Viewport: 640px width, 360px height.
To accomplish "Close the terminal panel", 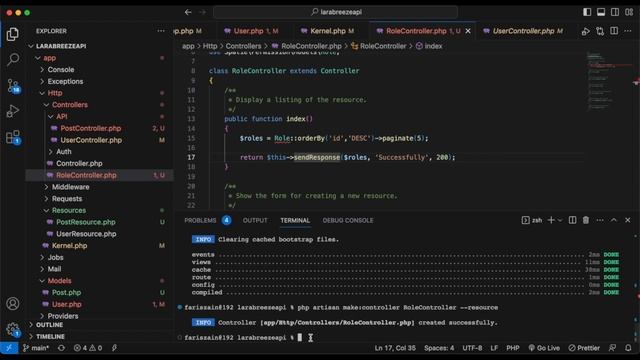I will [628, 220].
